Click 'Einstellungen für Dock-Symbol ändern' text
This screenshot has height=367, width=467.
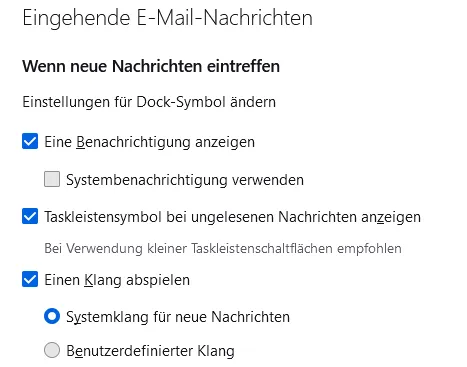click(x=149, y=102)
